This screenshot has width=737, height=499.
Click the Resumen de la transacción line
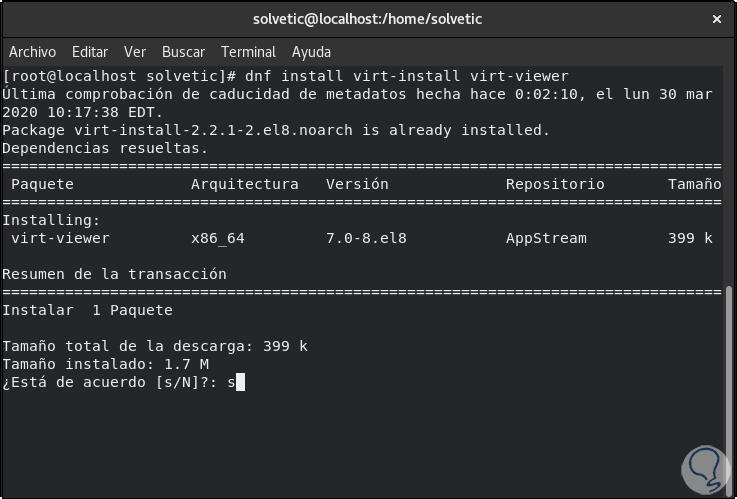[x=114, y=274]
